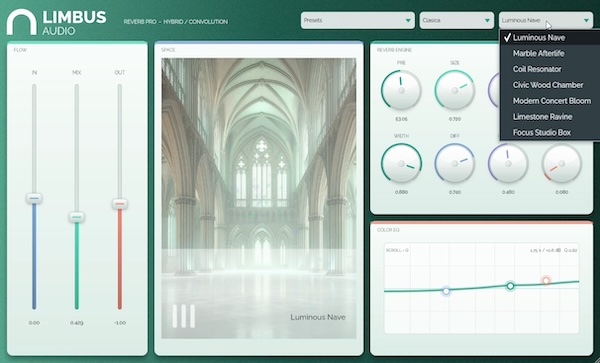Choose Marble Afterlife from the list

[x=550, y=53]
